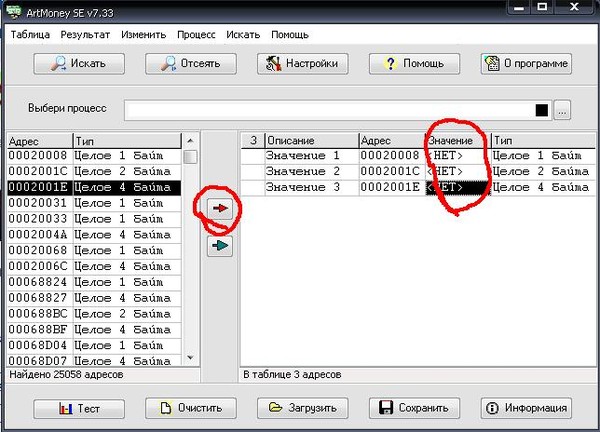Click <НЕТ> value cell of Значение 2
600x432 pixels.
point(458,171)
